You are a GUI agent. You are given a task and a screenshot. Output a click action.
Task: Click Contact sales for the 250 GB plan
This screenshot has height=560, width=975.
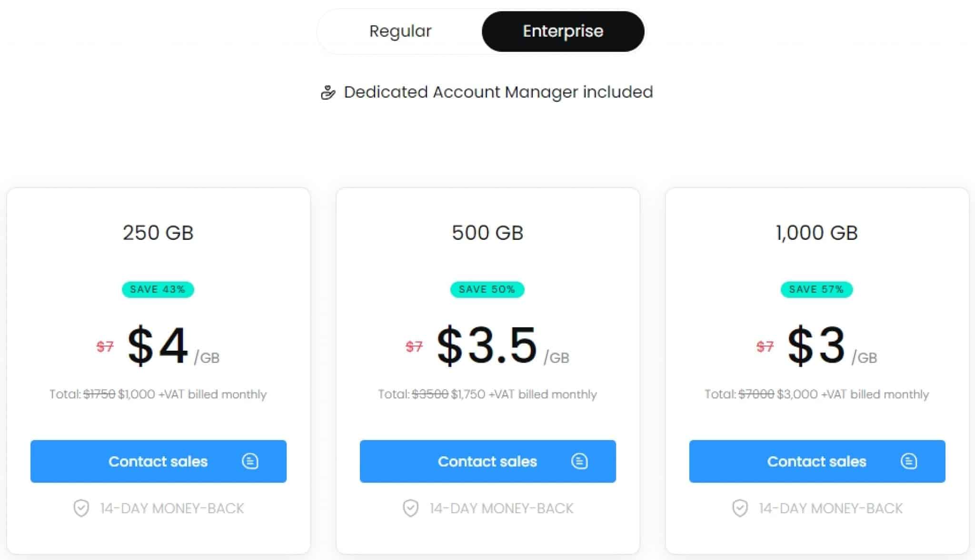tap(158, 462)
